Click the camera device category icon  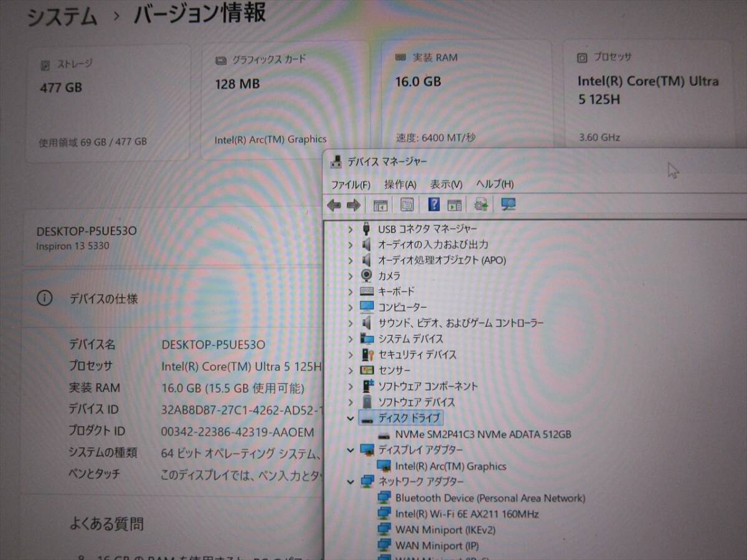(367, 276)
